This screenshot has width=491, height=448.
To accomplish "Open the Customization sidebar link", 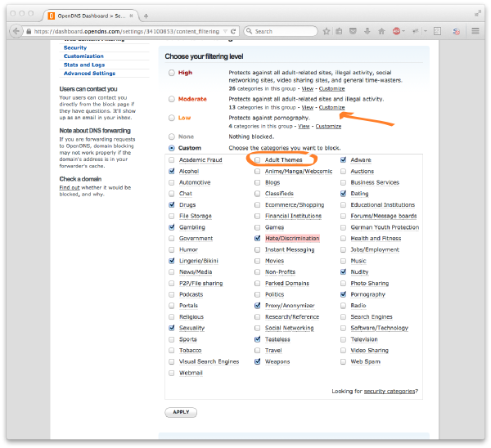I will tap(83, 56).
